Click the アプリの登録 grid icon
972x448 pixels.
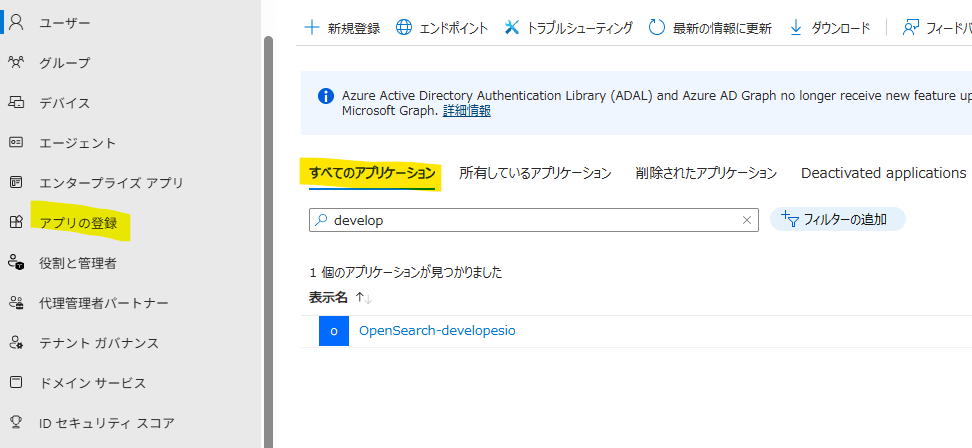[16, 223]
